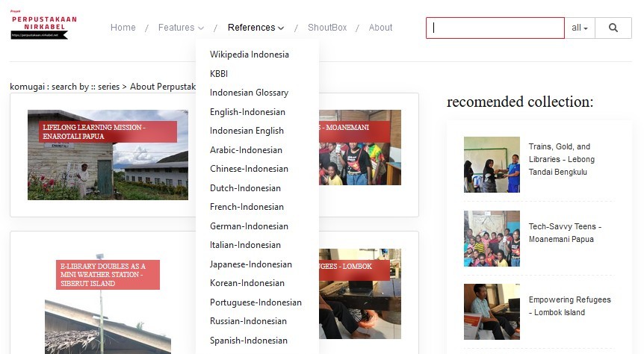
Task: Click E-Library Doubles as Mini Weather Station title
Action: [108, 275]
